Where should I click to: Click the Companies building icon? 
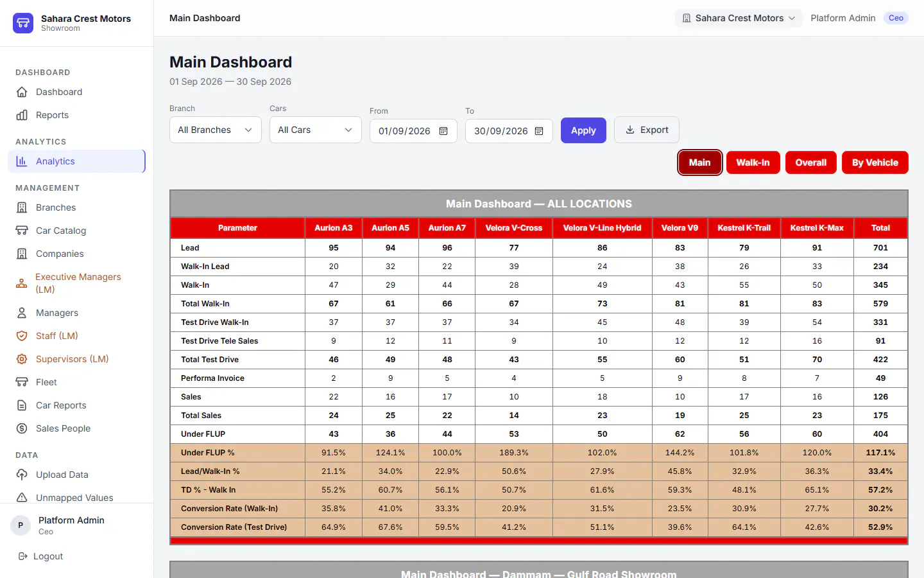coord(22,254)
